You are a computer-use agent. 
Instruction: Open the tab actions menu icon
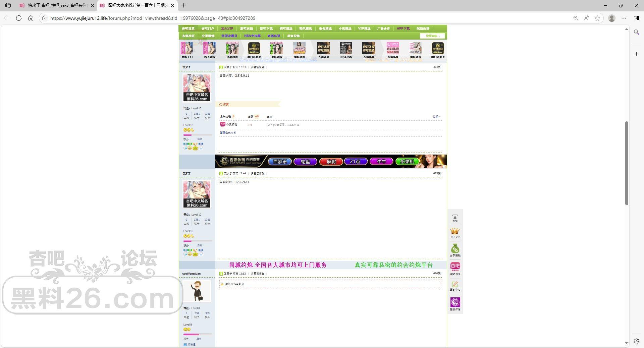(x=8, y=5)
